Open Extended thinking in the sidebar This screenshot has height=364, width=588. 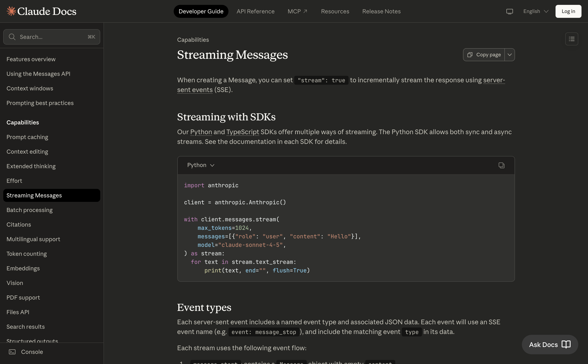pyautogui.click(x=31, y=166)
